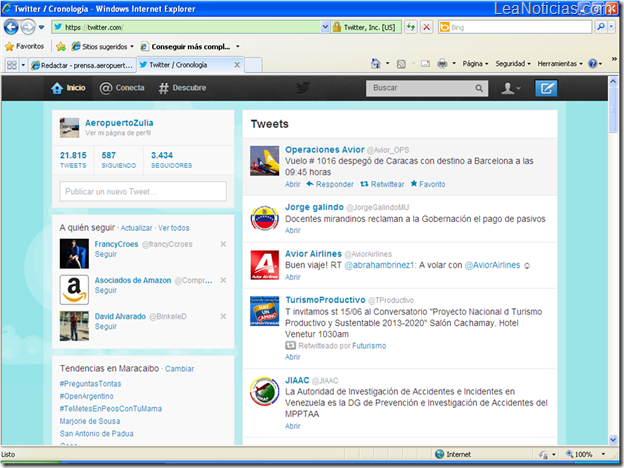Click the Add to favorites bar icon

tap(61, 47)
